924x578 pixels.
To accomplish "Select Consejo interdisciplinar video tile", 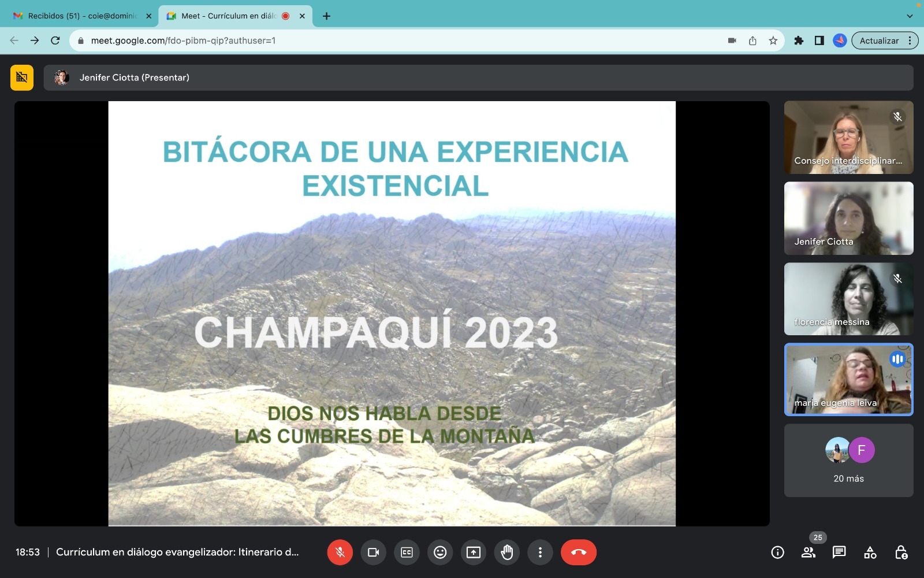I will (x=849, y=138).
